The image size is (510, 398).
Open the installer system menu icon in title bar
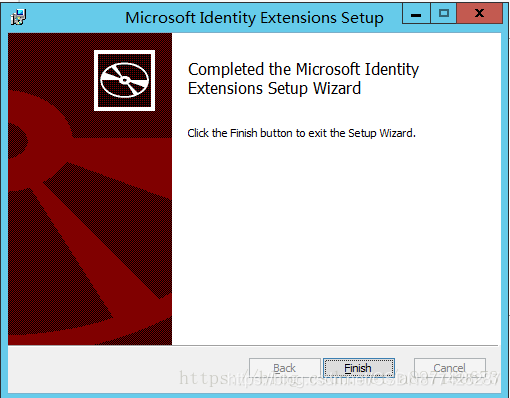coord(18,17)
